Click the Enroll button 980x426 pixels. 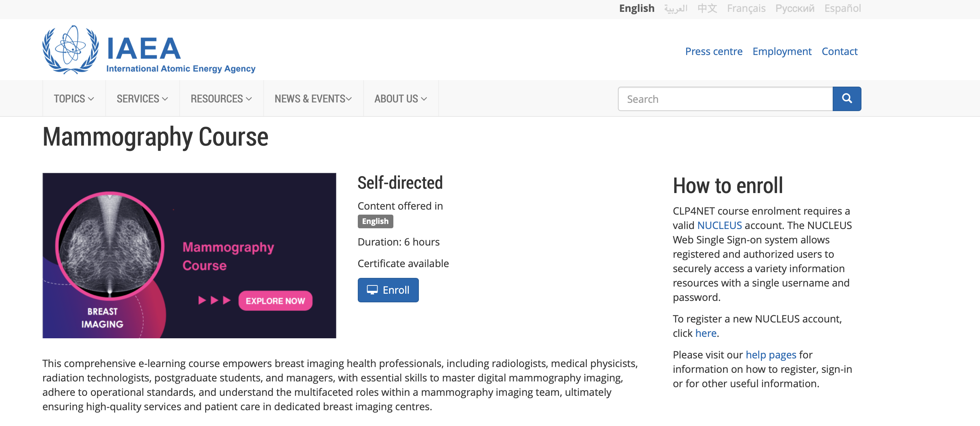pos(388,290)
